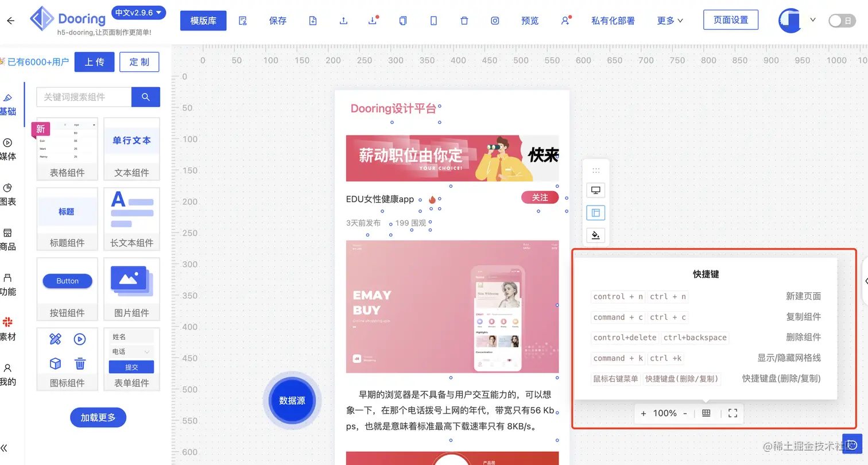This screenshot has height=465, width=868.
Task: Click the upload arrow icon in toolbar
Action: pyautogui.click(x=343, y=21)
